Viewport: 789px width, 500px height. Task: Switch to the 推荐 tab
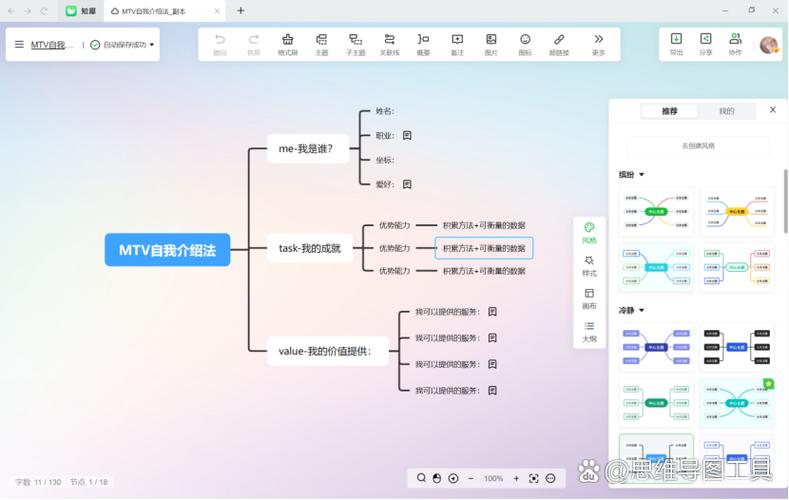(x=669, y=111)
